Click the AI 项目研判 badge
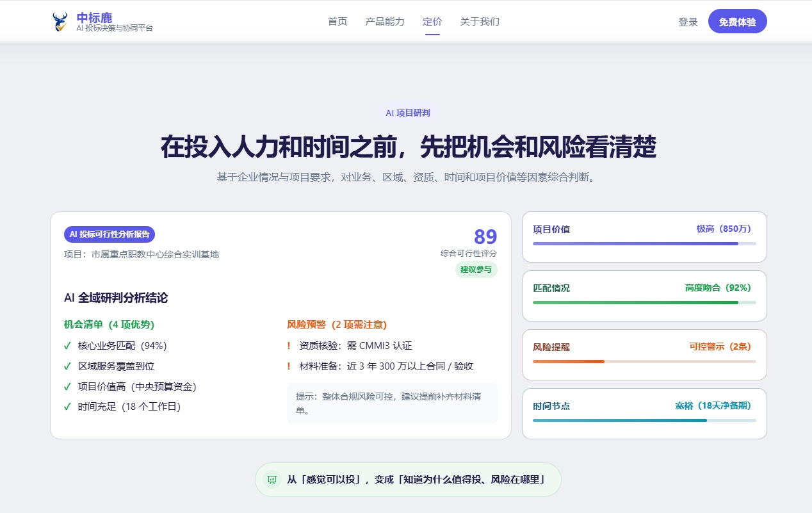 click(x=408, y=113)
